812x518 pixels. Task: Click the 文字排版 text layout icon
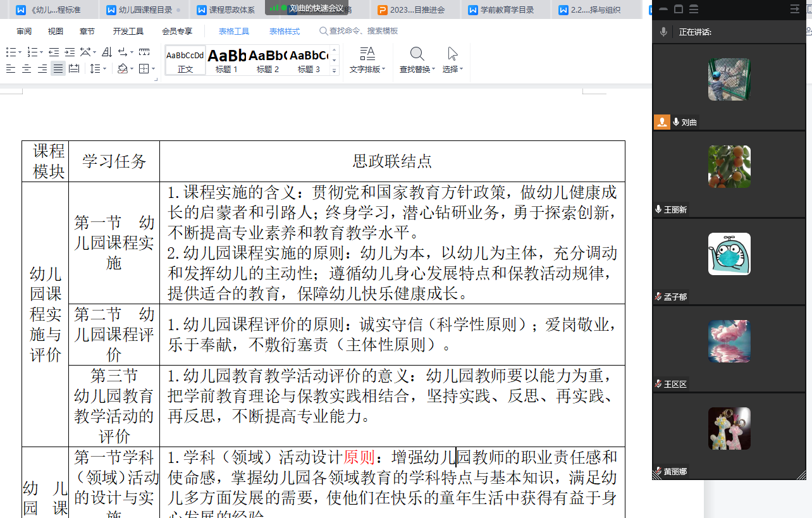tap(367, 54)
